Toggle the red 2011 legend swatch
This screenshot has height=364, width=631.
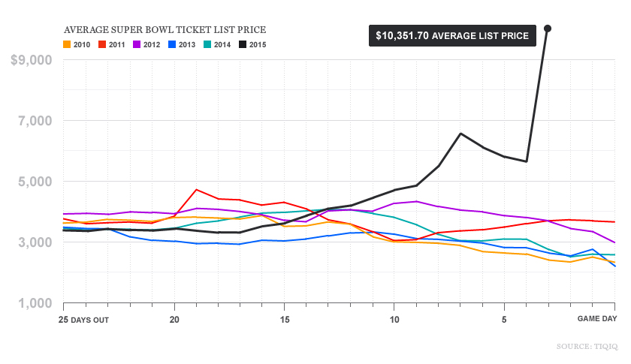[x=102, y=44]
